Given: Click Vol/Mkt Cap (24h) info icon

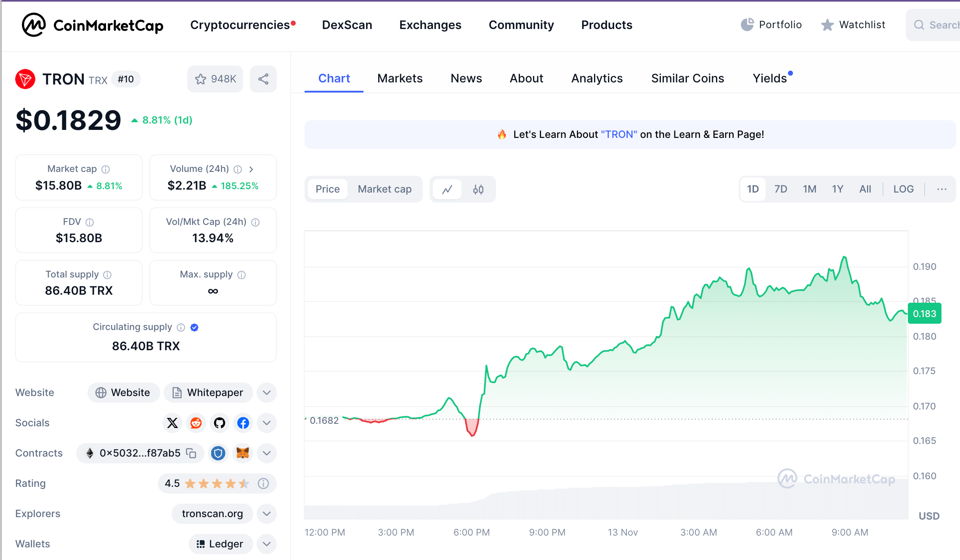Looking at the screenshot, I should 255,222.
